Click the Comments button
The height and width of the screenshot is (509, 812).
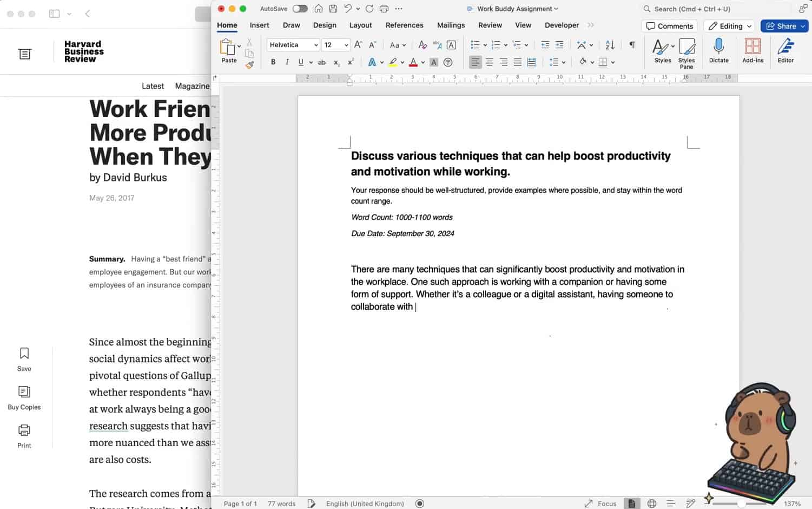tap(669, 26)
